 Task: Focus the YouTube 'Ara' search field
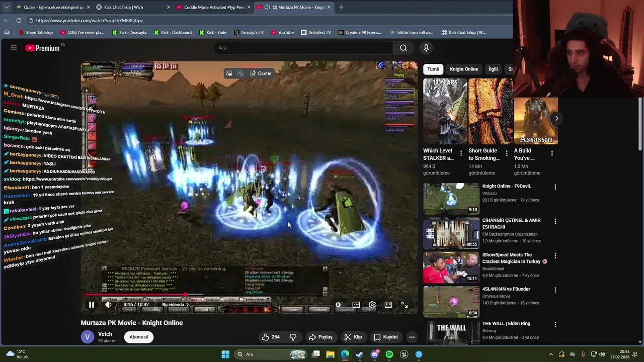[303, 48]
